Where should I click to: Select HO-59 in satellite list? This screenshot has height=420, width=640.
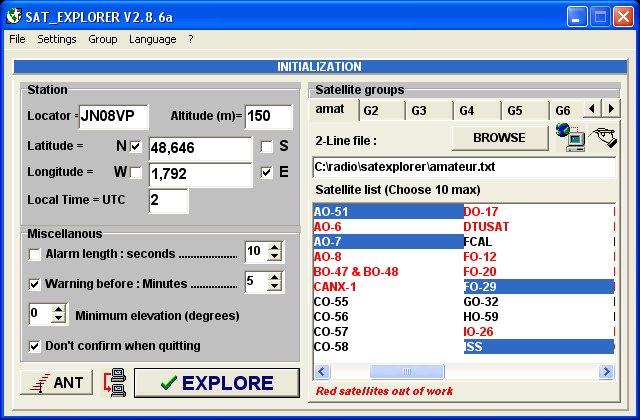(x=539, y=317)
